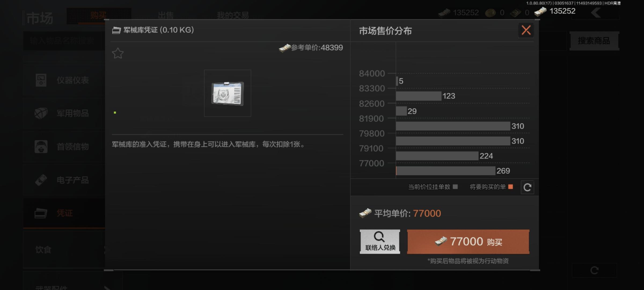Focus the item name search field

click(64, 41)
